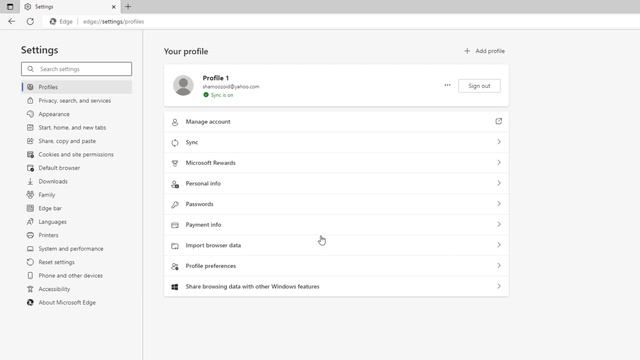
Task: Focus the edge://settings/profiles address bar
Action: [113, 22]
